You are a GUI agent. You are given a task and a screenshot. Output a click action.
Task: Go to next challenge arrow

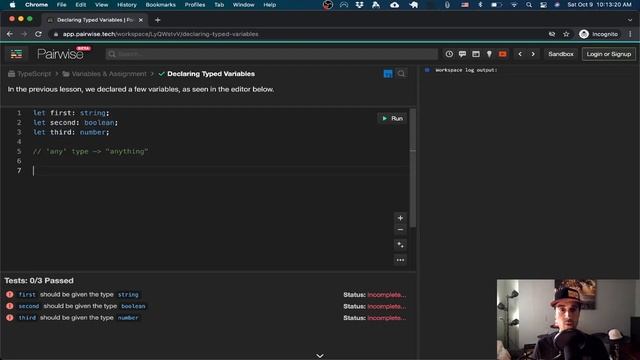point(533,54)
